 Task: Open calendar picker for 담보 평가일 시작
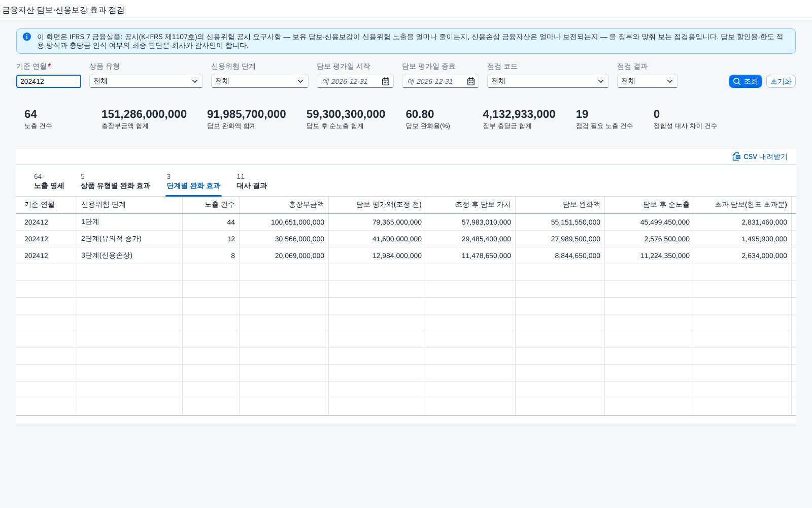pyautogui.click(x=386, y=81)
